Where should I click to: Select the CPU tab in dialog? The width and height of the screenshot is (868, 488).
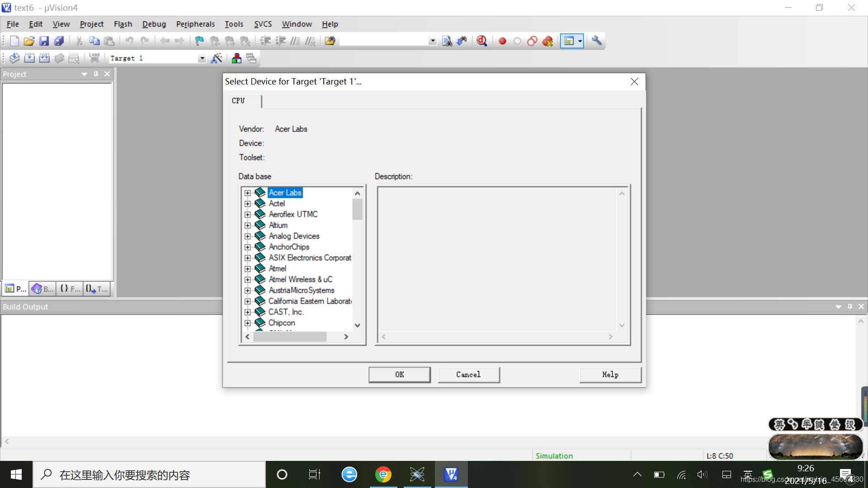[x=238, y=101]
